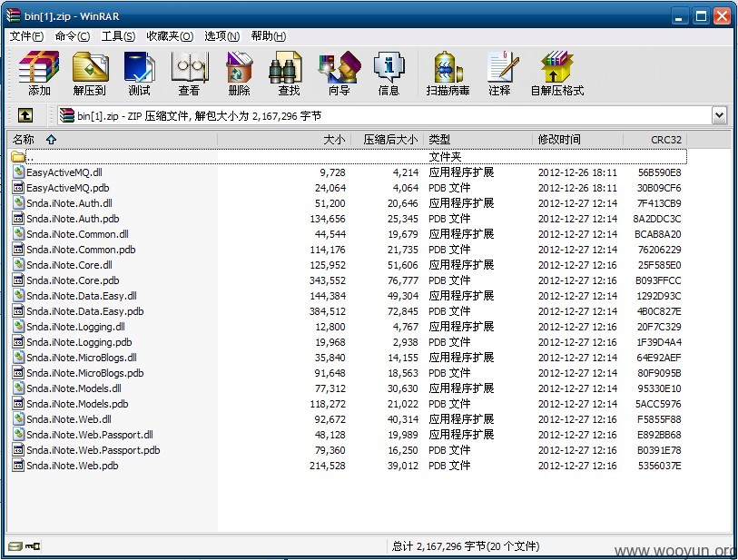Click the key password icon in status bar
Viewport: 738px width, 560px height.
33,545
